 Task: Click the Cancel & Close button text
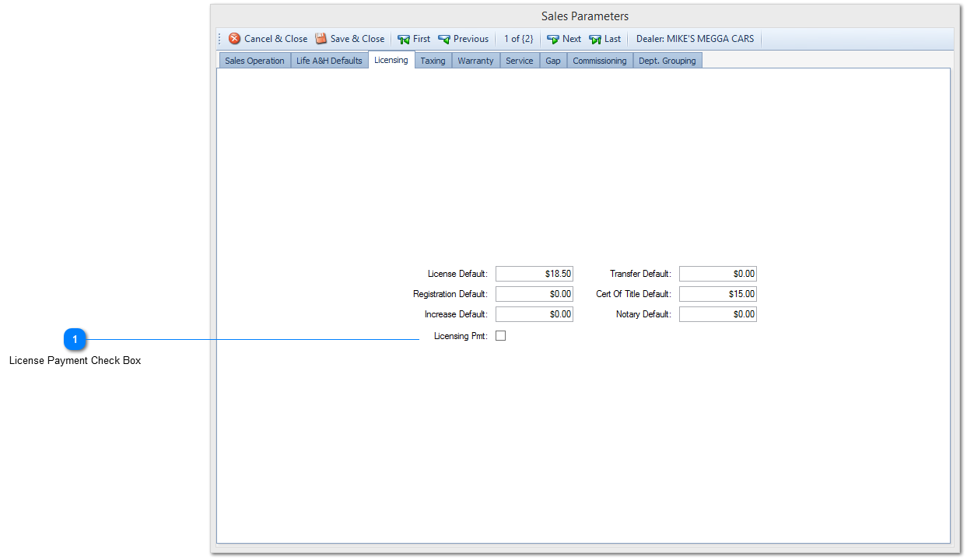276,39
